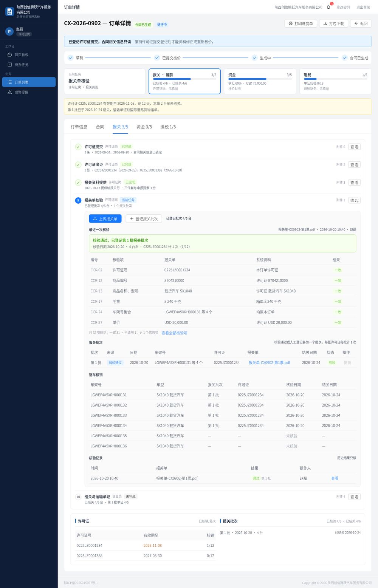
Task: Open 待办任务 in the sidebar
Action: pyautogui.click(x=29, y=65)
